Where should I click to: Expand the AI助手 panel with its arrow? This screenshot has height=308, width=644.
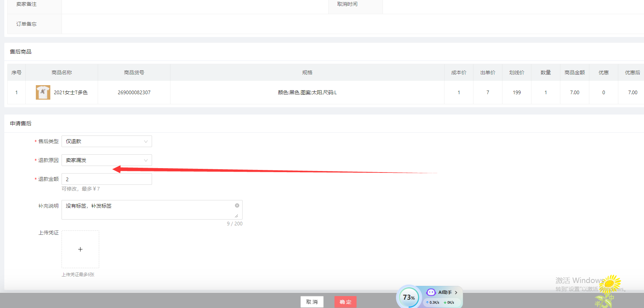[x=456, y=292]
